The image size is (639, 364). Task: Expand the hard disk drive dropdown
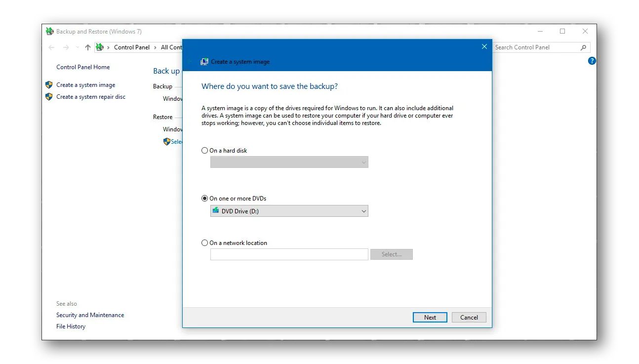[x=289, y=162]
